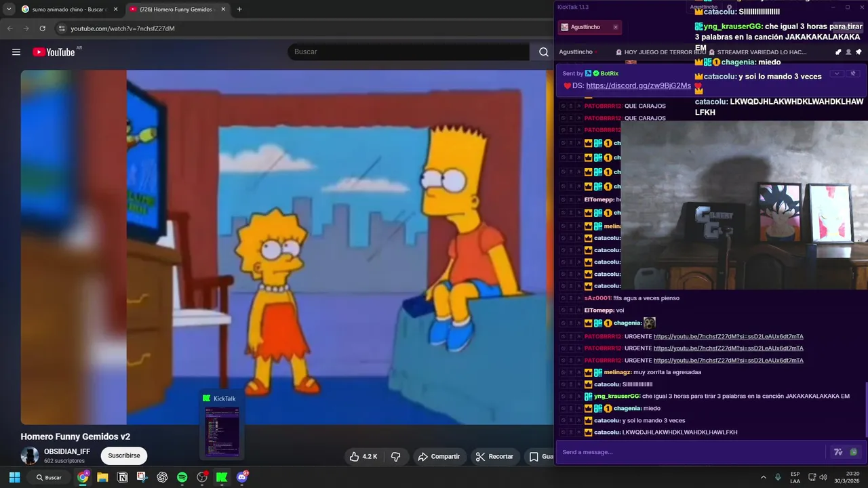Click ElTomepp 'voi' message username
The width and height of the screenshot is (868, 488).
coord(599,310)
